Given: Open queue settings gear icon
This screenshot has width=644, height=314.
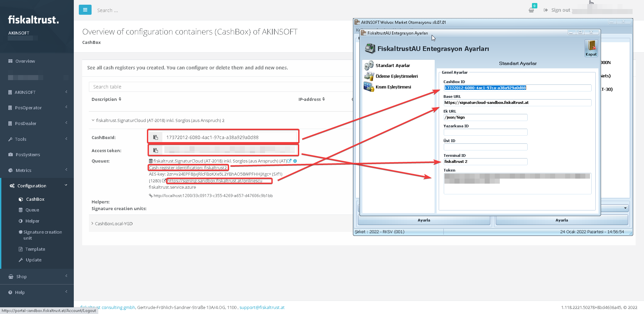Looking at the screenshot, I should 295,161.
